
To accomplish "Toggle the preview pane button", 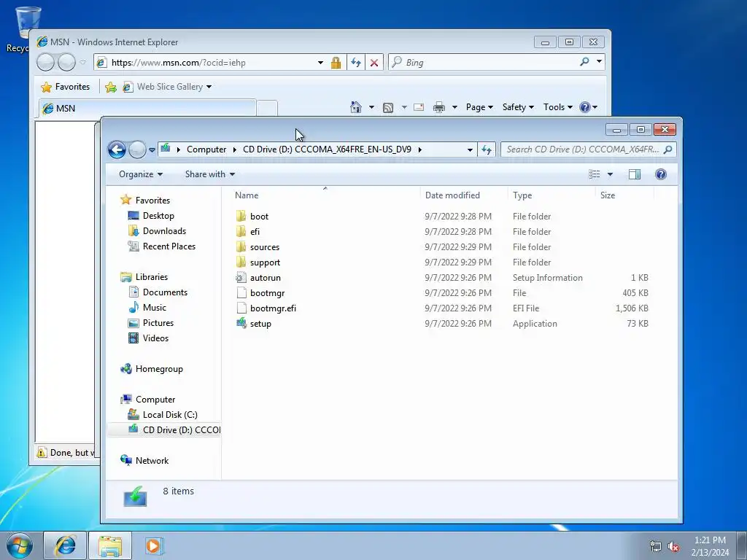I will point(635,174).
